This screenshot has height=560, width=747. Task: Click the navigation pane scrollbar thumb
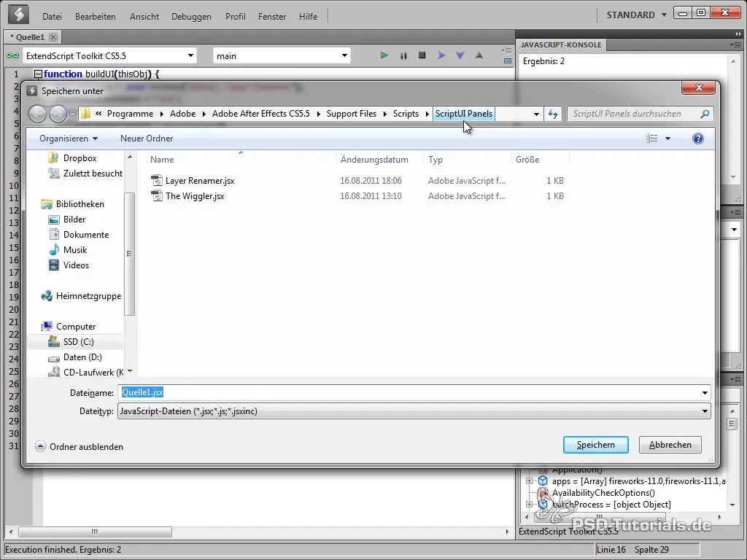click(129, 254)
